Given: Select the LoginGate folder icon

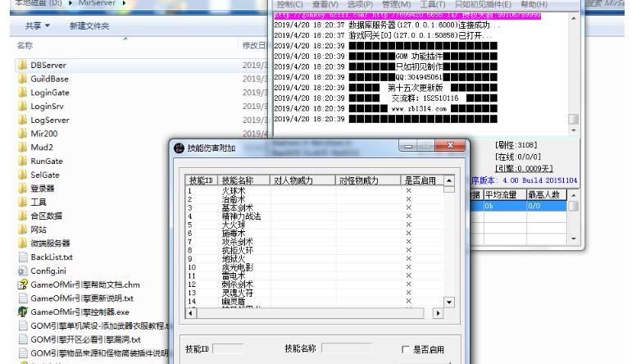Looking at the screenshot, I should 22,92.
